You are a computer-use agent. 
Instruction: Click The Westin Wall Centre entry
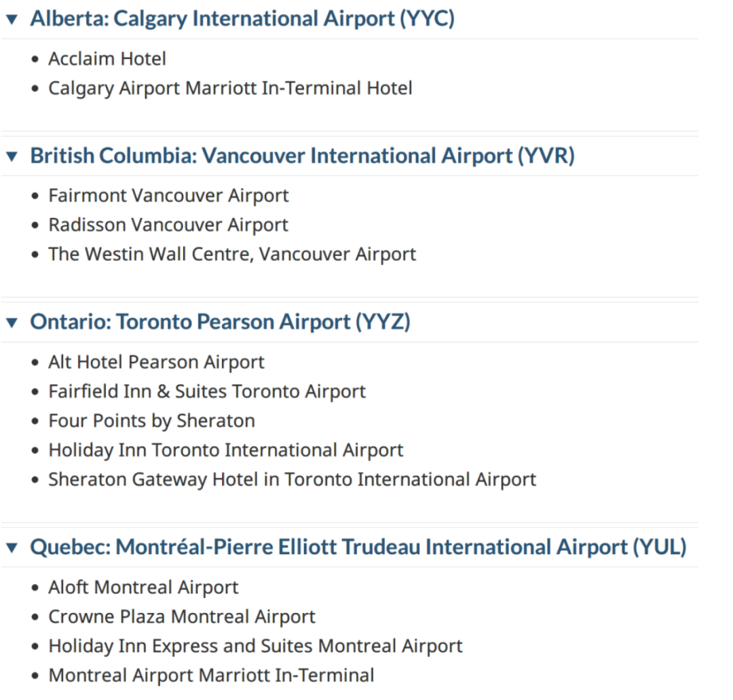coord(232,255)
